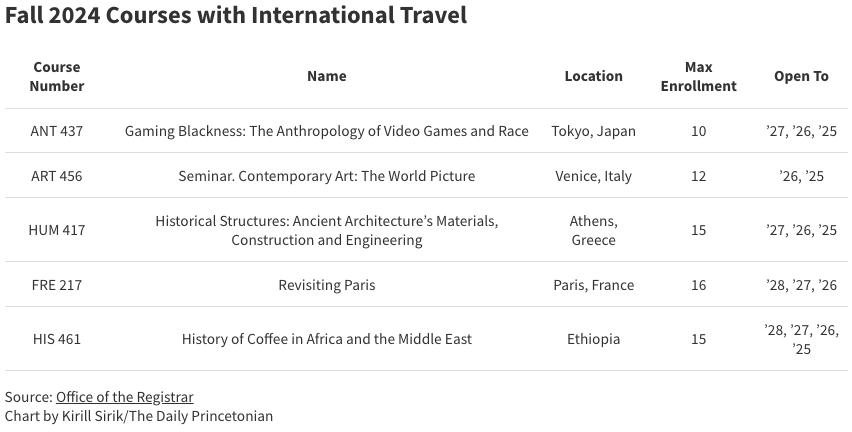Click the Chart by Kirill Sirik credit
The image size is (852, 432).
[x=139, y=416]
